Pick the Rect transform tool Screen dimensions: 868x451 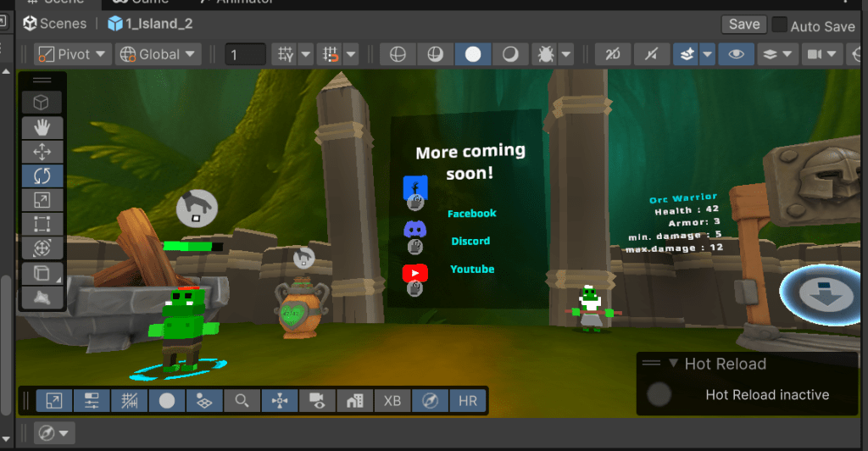(42, 225)
